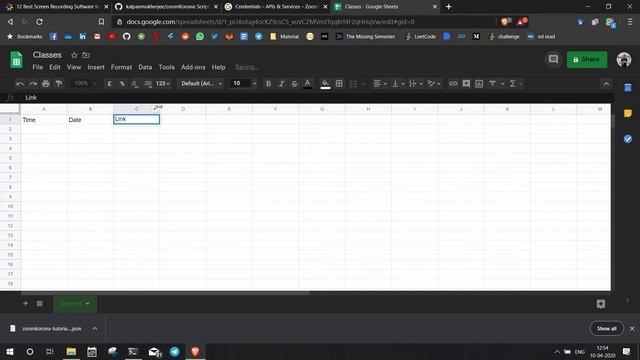Image resolution: width=640 pixels, height=360 pixels.
Task: Open the Tools menu
Action: [167, 67]
